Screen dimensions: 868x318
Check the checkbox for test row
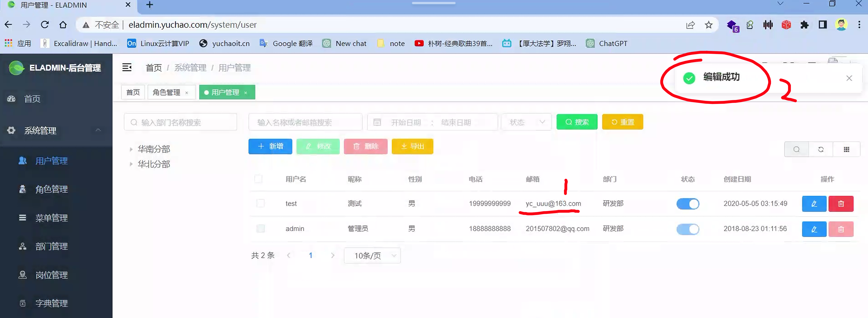click(260, 203)
